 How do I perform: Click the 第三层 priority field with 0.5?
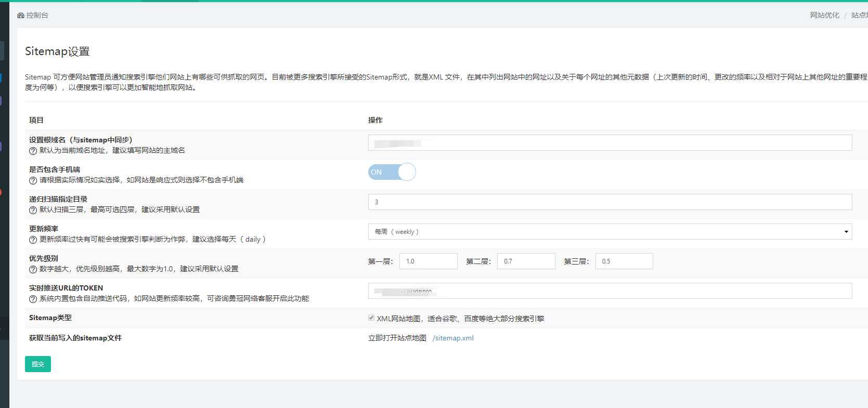coord(624,261)
